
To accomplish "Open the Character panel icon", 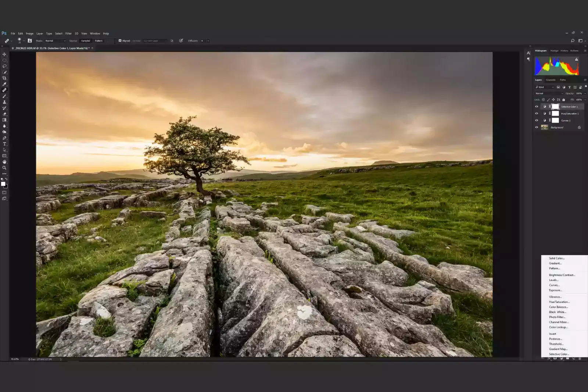I will pyautogui.click(x=528, y=53).
